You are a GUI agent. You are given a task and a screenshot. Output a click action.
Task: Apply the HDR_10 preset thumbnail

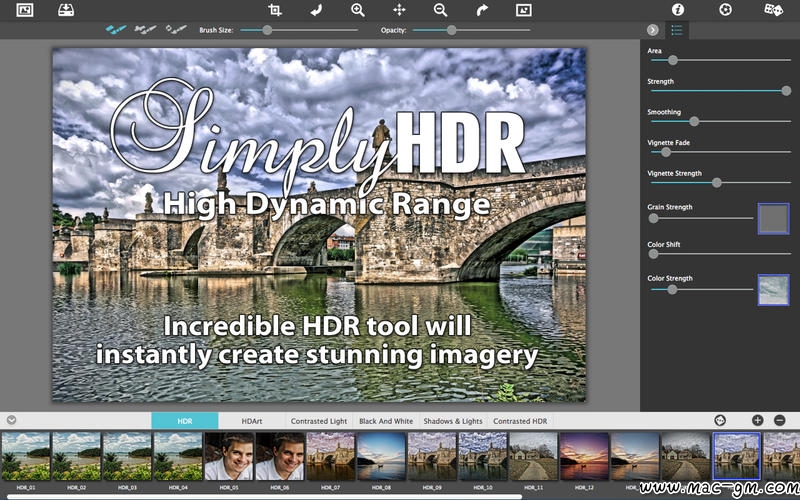[x=483, y=456]
